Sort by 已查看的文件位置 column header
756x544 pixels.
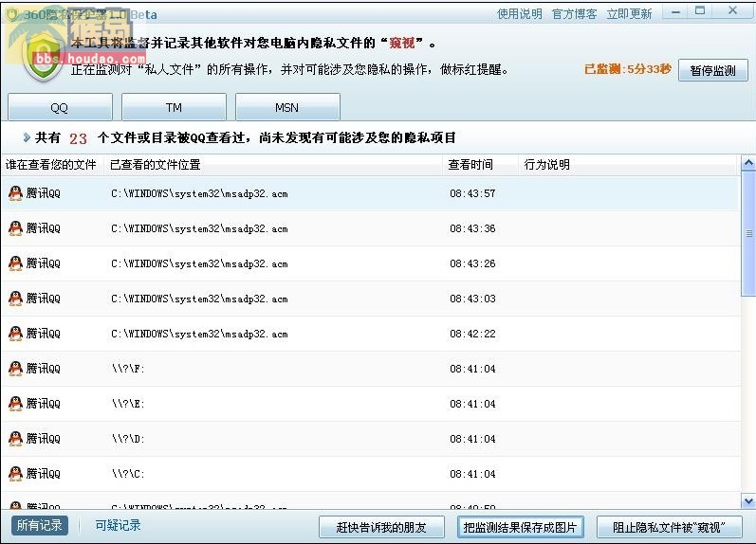click(273, 165)
